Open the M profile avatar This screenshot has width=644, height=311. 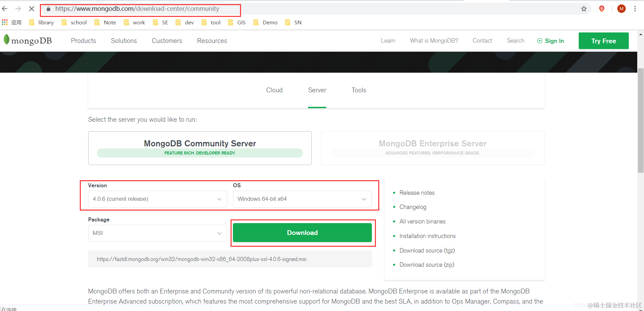tap(621, 9)
